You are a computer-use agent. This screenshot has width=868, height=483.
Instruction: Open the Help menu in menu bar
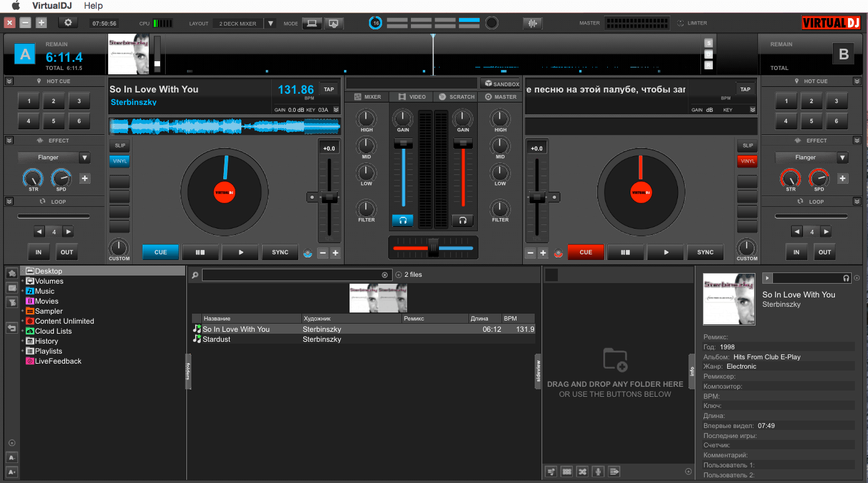tap(93, 6)
